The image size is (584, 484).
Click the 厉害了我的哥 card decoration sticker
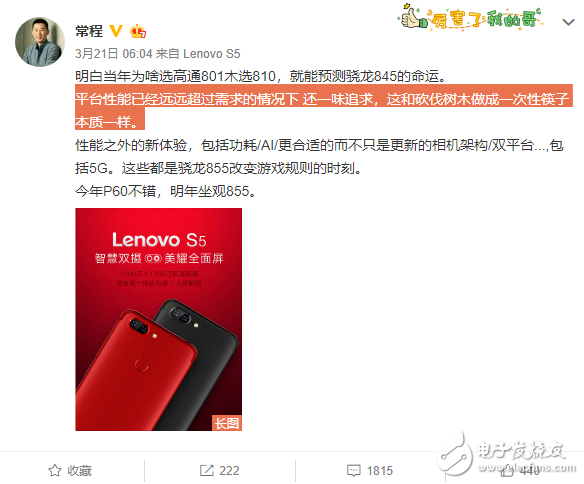(x=472, y=17)
